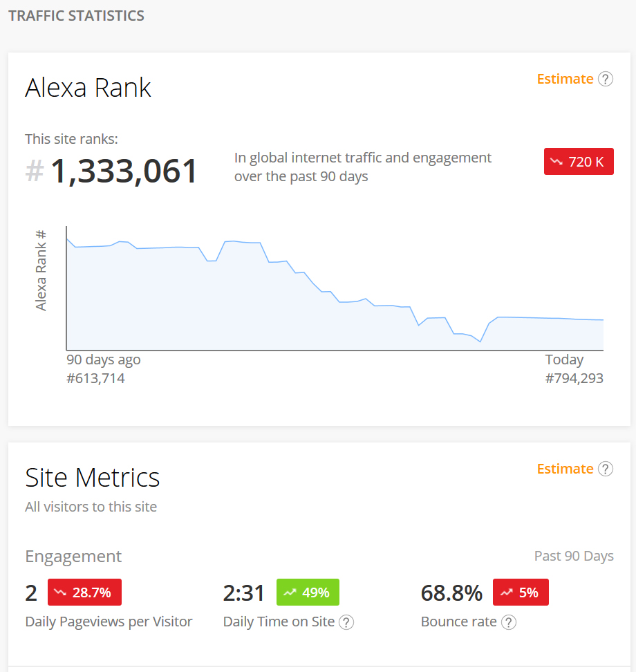Click the 'Daily Time on Site' label
This screenshot has width=636, height=672.
coord(279,622)
